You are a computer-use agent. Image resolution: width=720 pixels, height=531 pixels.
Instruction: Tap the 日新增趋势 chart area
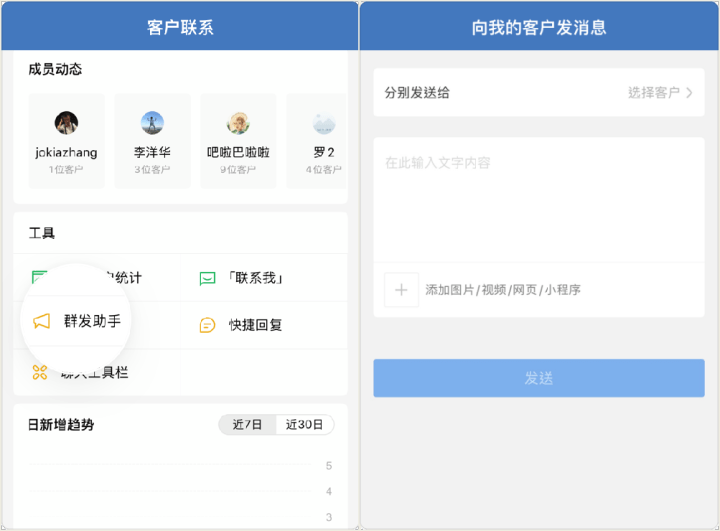click(x=180, y=490)
